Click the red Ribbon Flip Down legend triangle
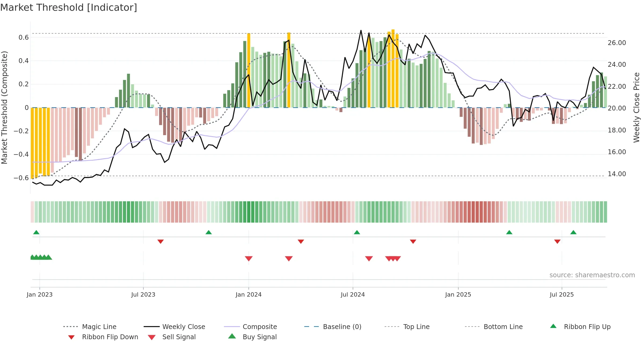 click(71, 337)
